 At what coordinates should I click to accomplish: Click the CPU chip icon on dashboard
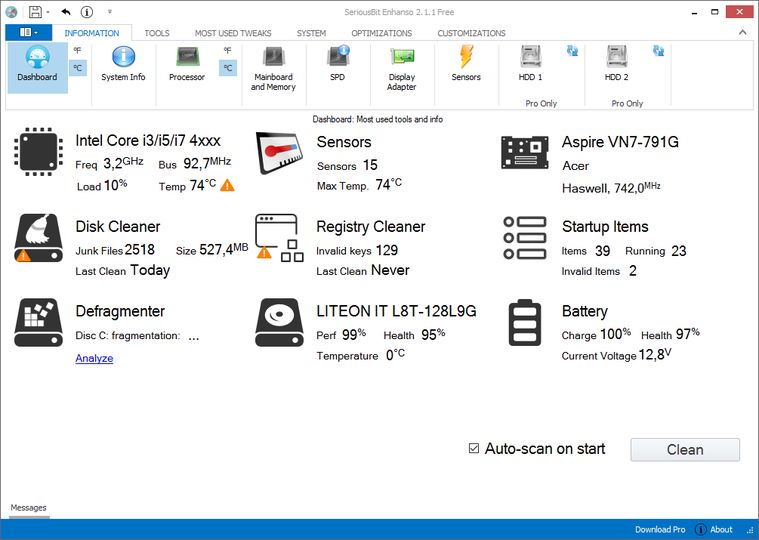click(x=39, y=152)
